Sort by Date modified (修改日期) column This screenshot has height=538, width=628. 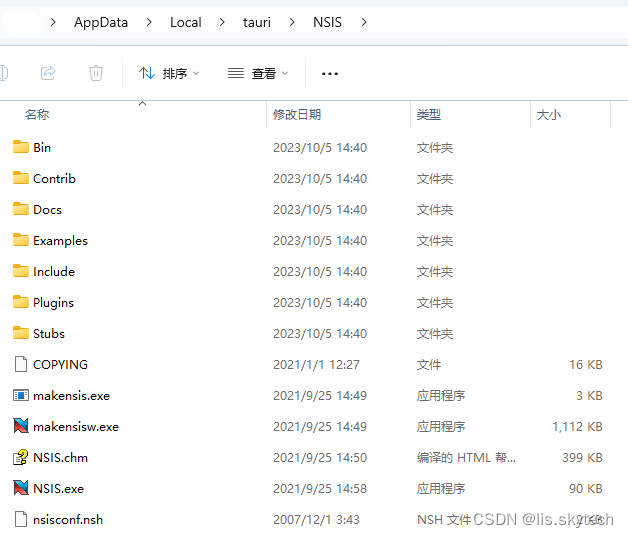pos(297,115)
